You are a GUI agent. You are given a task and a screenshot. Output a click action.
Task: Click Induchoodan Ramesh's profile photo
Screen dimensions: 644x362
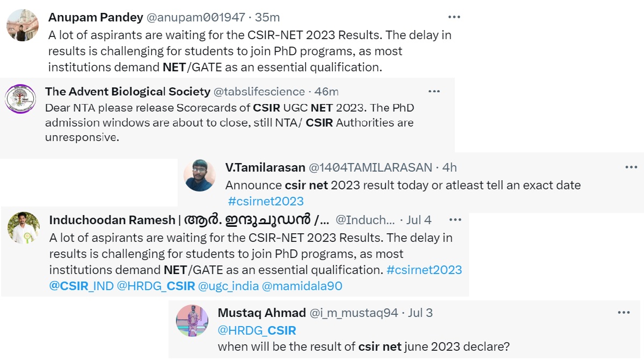coord(24,227)
